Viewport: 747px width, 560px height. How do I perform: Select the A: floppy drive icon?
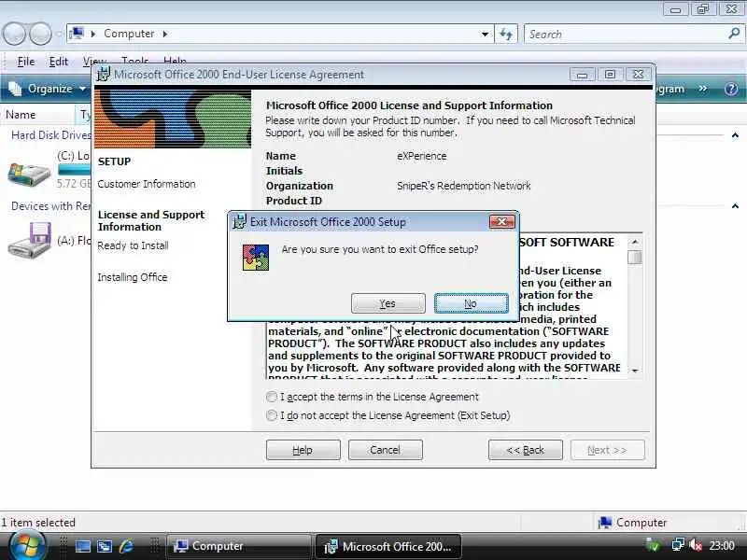click(30, 240)
